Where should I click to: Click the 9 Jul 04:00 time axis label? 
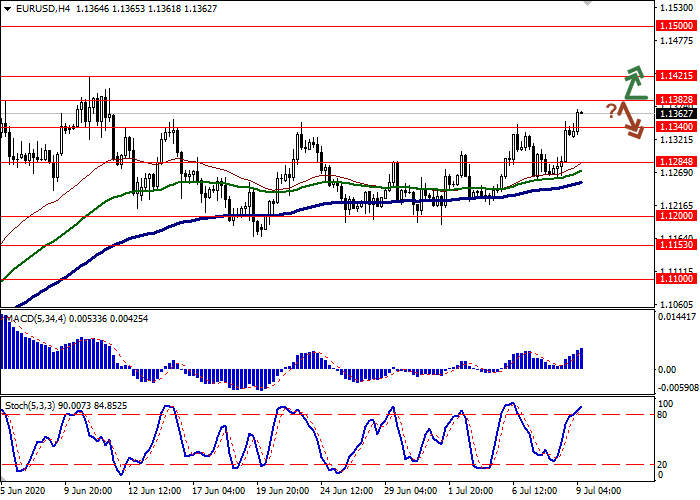[x=596, y=491]
